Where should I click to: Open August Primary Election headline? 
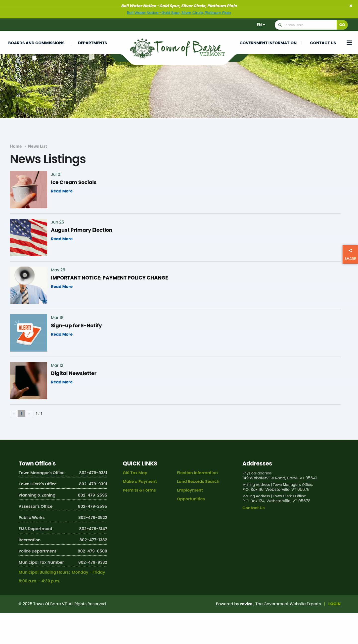click(x=82, y=230)
